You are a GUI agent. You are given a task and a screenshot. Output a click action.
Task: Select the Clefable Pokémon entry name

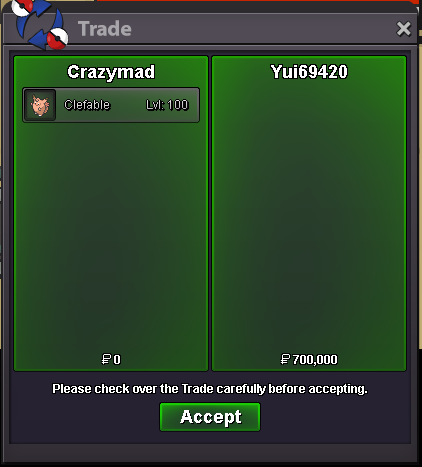[x=87, y=105]
